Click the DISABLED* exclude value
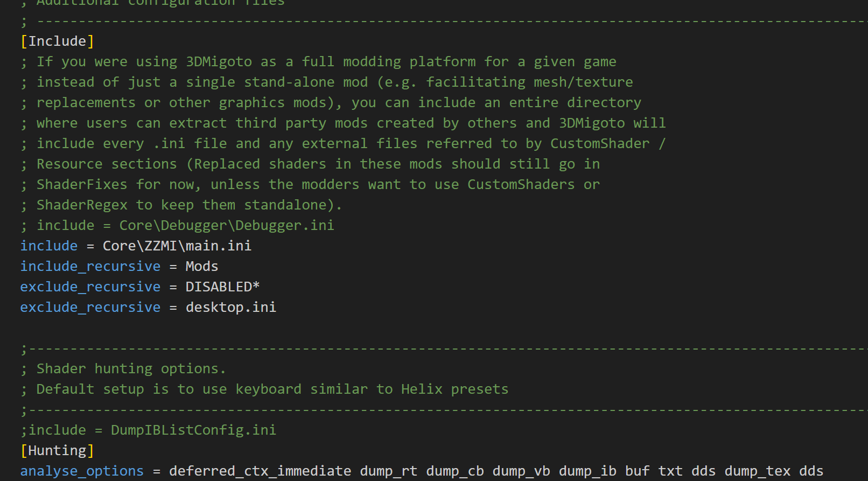 click(222, 287)
